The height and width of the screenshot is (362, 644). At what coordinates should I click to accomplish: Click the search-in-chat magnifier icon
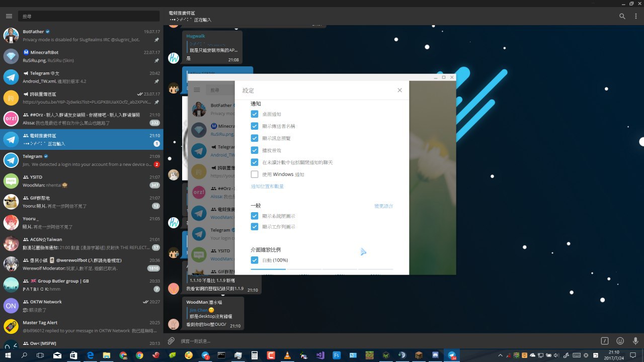click(622, 16)
